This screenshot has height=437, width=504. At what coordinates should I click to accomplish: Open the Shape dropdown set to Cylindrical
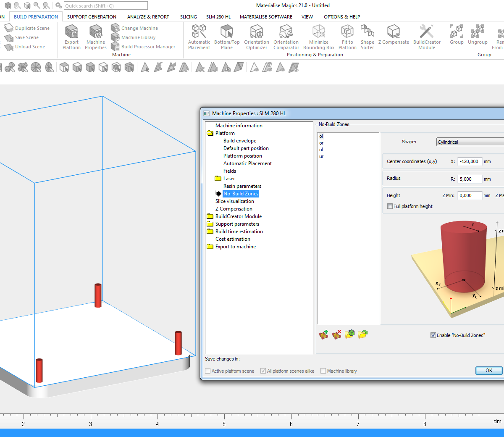pos(470,142)
